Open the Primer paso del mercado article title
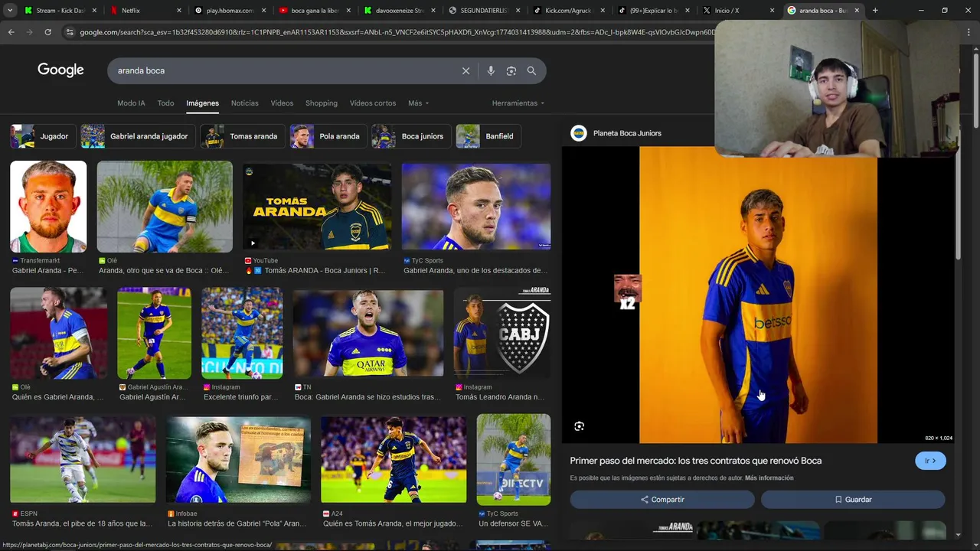 (695, 461)
